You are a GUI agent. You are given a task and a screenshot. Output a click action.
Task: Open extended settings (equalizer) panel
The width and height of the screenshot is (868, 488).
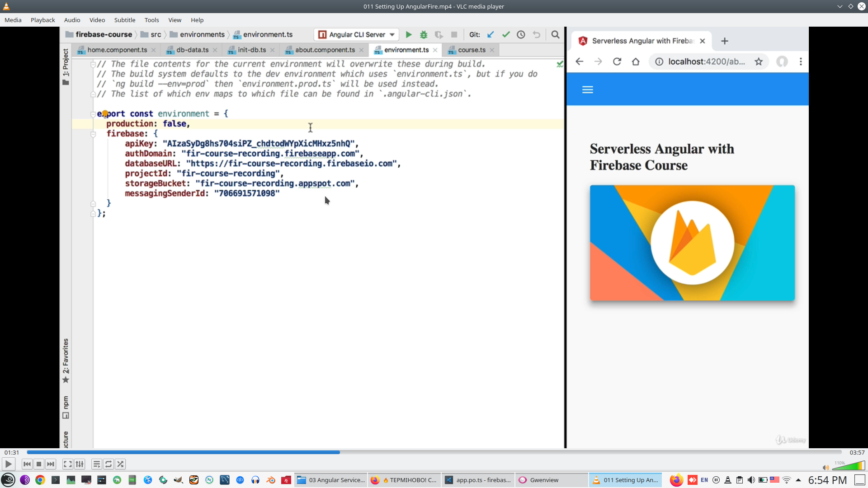coord(80,464)
